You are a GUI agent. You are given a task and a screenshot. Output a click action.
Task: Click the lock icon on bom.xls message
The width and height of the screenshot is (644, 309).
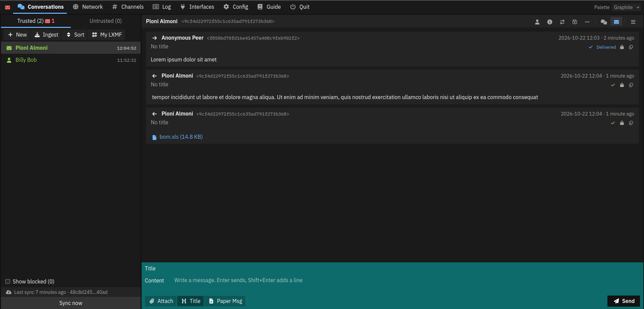coord(622,123)
